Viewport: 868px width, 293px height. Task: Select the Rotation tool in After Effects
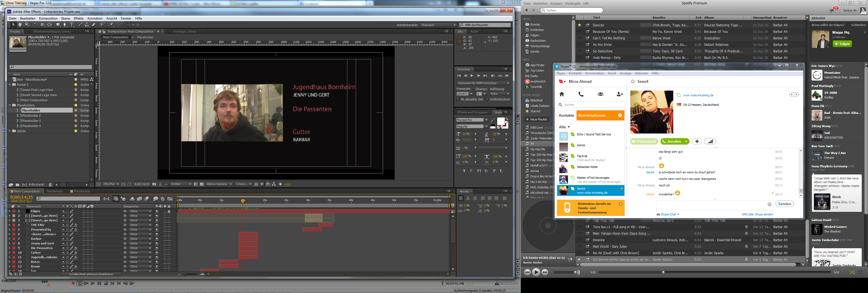[x=36, y=25]
